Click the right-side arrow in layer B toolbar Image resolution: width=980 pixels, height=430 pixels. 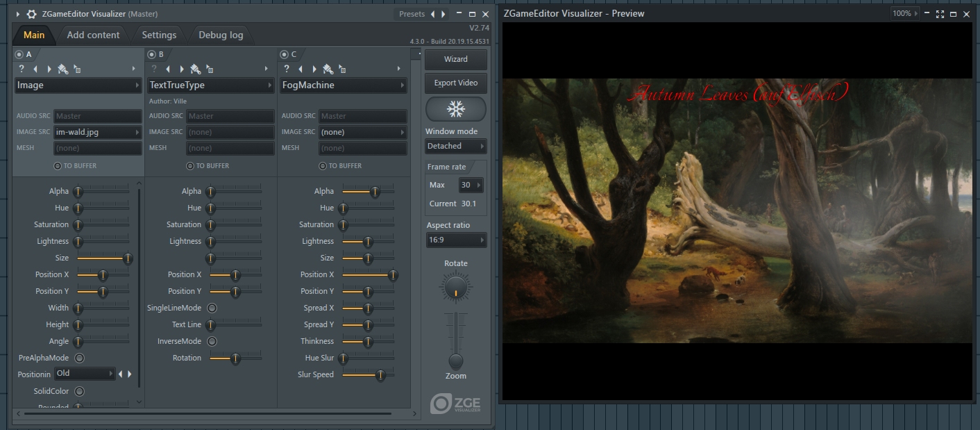(x=267, y=69)
